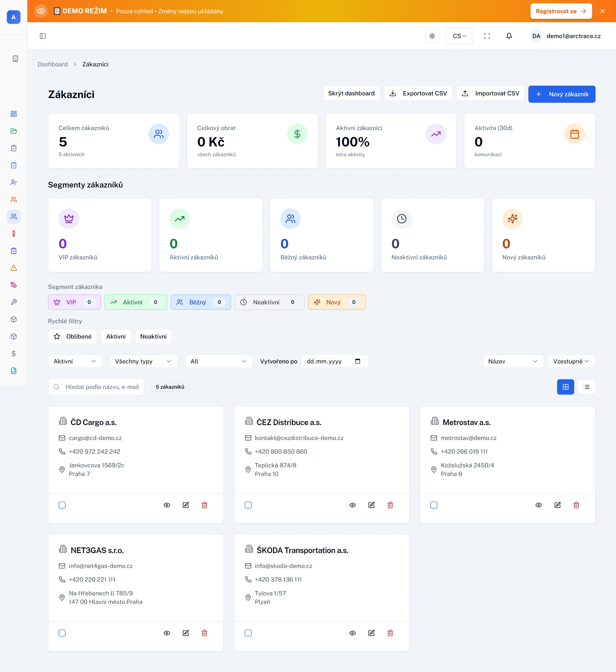The height and width of the screenshot is (672, 616).
Task: Open the dollar sign sidebar section
Action: coord(14,353)
